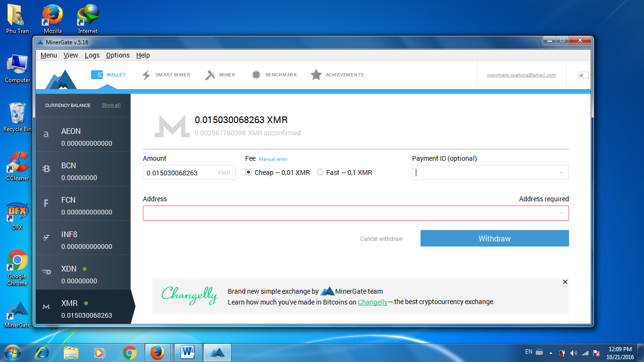Open the Action Center flag icon
The width and height of the screenshot is (644, 362).
596,353
